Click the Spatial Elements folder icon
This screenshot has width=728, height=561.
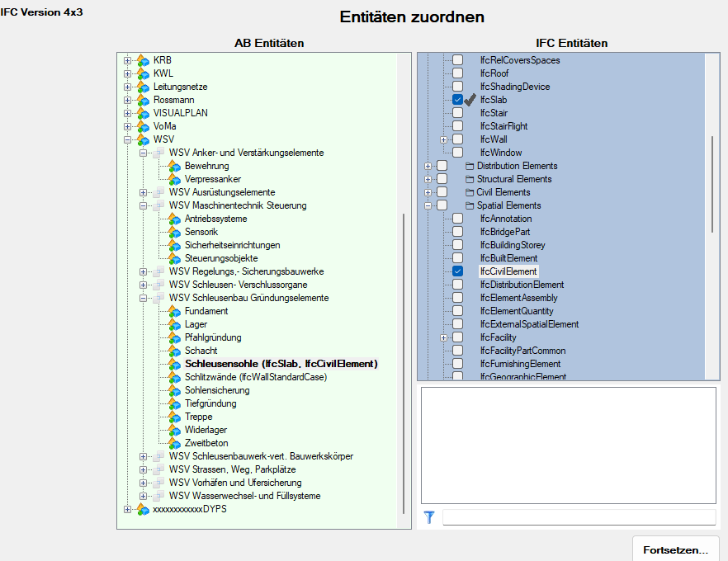470,205
